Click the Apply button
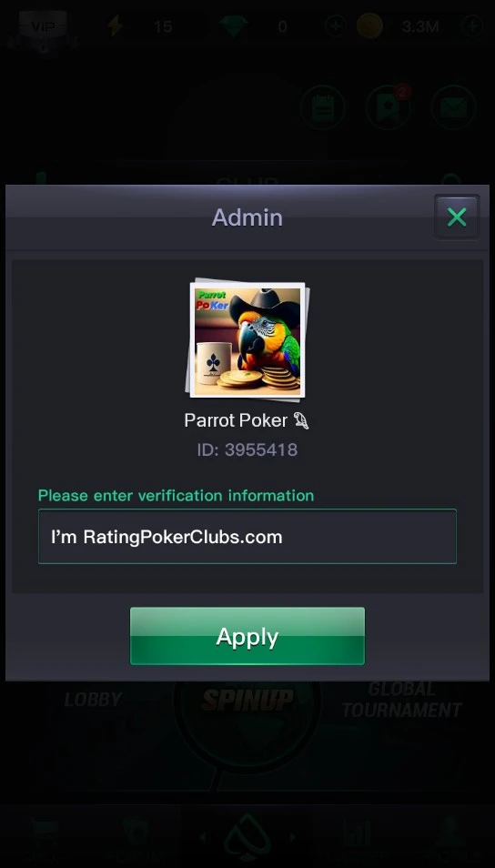The height and width of the screenshot is (868, 495). pos(247,636)
